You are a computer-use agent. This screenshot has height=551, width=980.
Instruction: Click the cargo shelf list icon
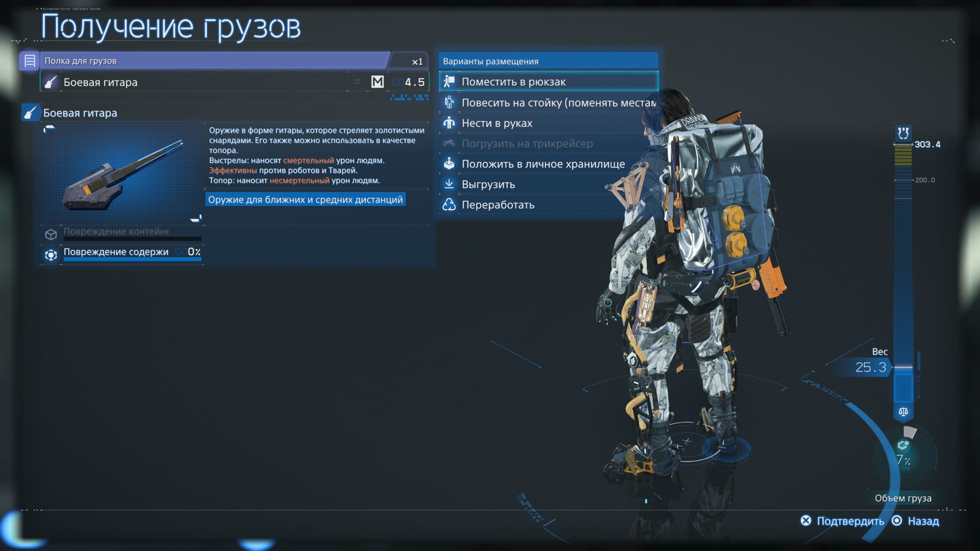pos(29,61)
